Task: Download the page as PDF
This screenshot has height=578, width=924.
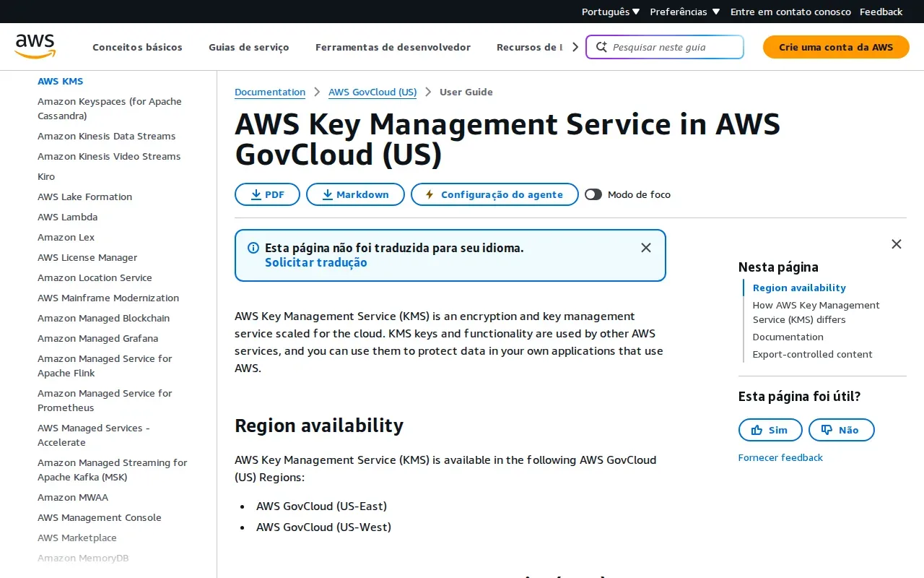Action: pyautogui.click(x=267, y=194)
